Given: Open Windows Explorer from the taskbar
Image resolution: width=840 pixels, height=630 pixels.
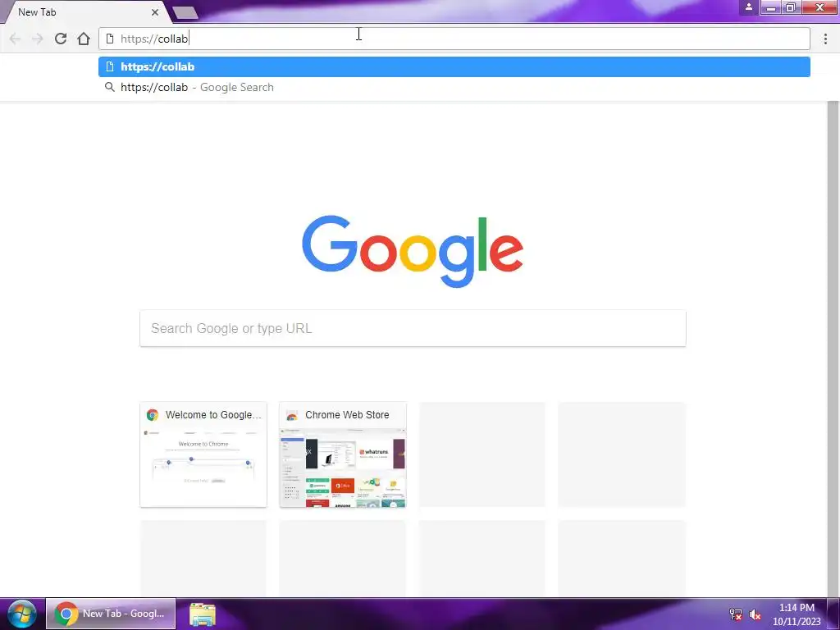Looking at the screenshot, I should [203, 614].
